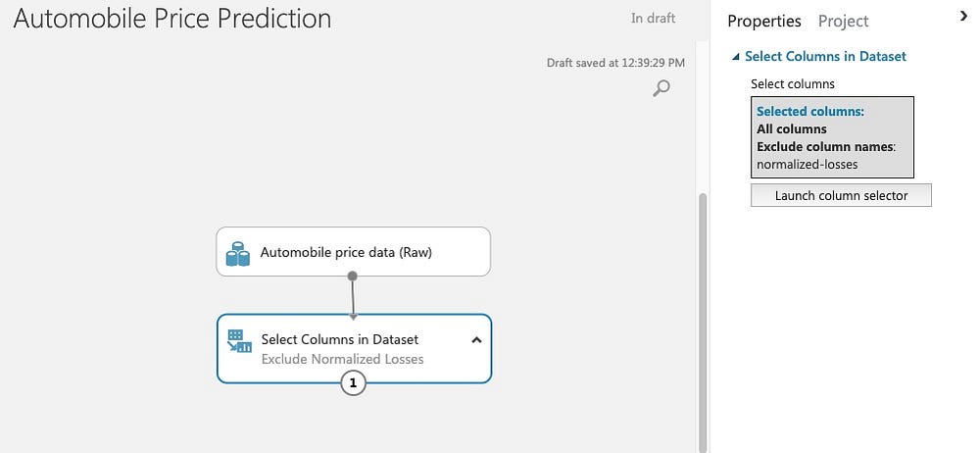Click the canvas vertical scrollbar
Image resolution: width=980 pixels, height=453 pixels.
702,321
